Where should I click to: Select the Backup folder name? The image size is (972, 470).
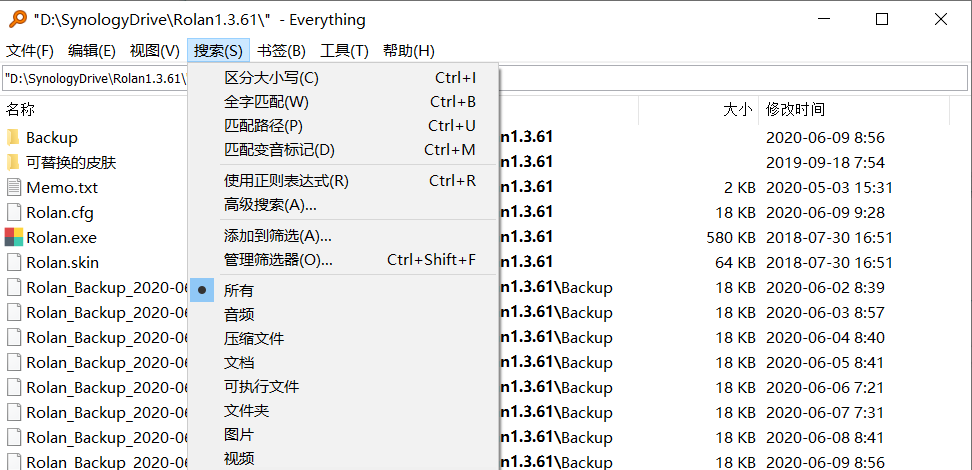pyautogui.click(x=51, y=138)
